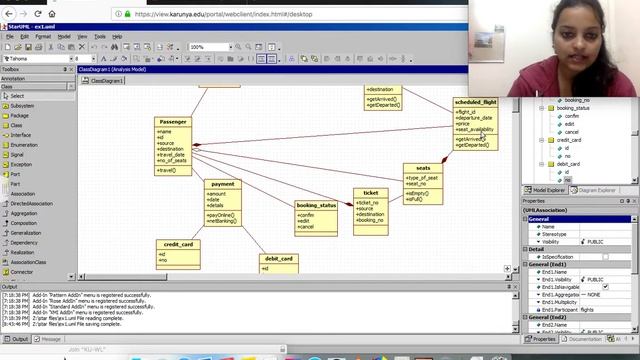Image resolution: width=640 pixels, height=360 pixels.
Task: Click the Open file toolbar icon
Action: click(18, 47)
